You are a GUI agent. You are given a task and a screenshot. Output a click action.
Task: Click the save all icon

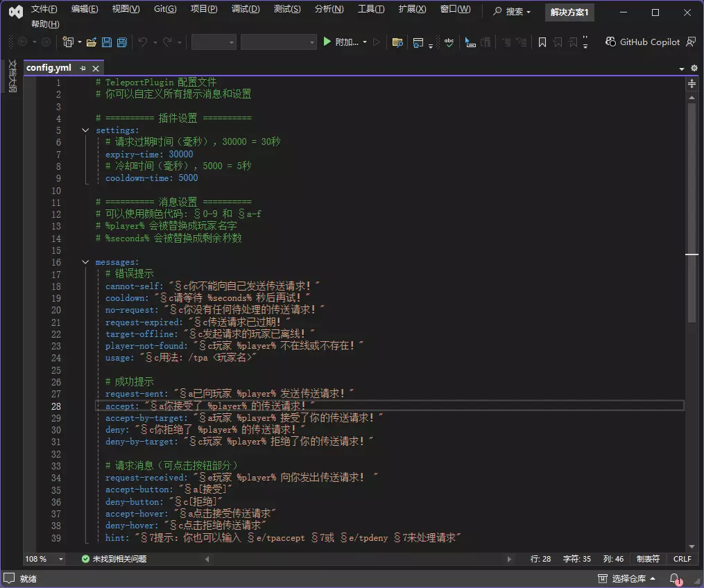click(121, 42)
